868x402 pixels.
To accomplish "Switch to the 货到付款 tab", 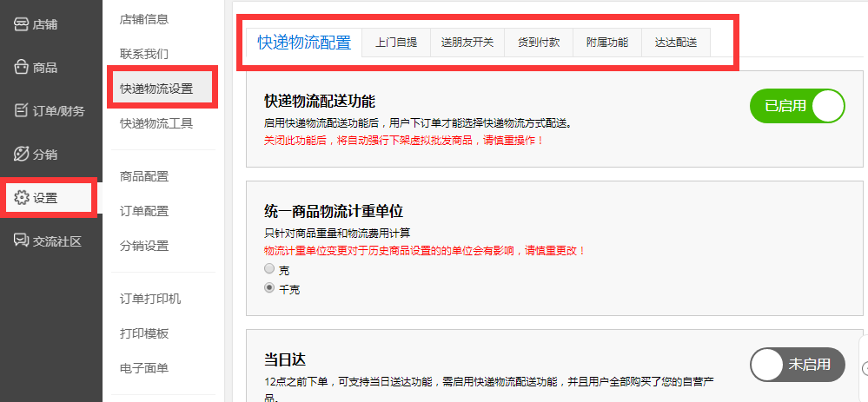I will tap(539, 42).
